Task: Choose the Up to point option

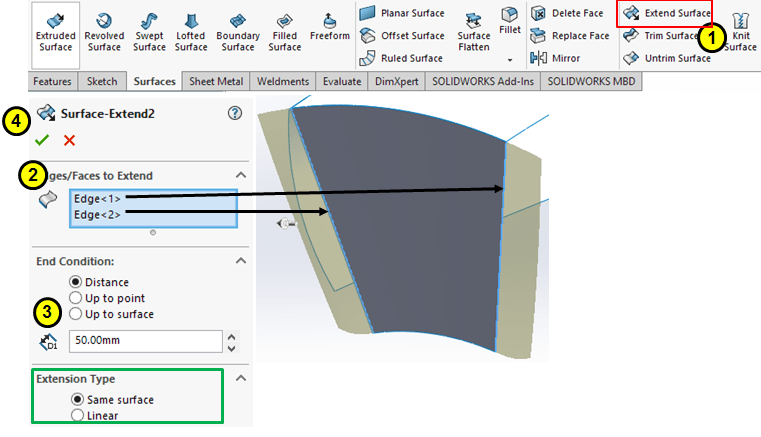Action: (76, 298)
